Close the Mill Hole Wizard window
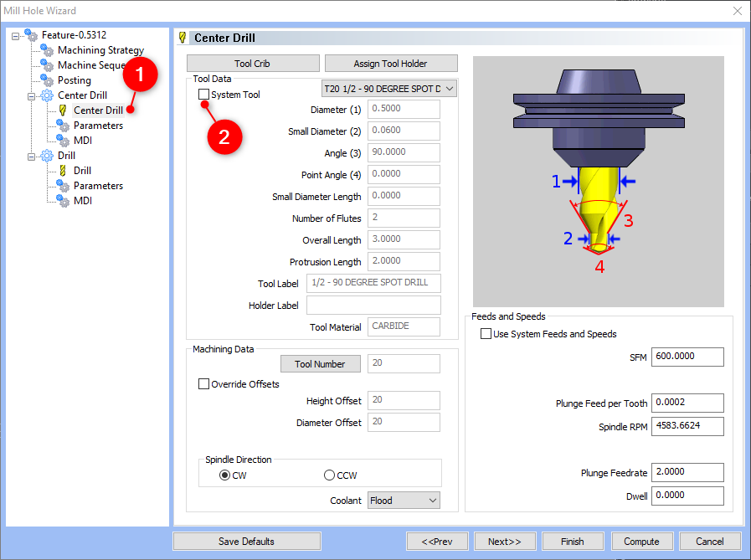751x560 pixels. (737, 11)
